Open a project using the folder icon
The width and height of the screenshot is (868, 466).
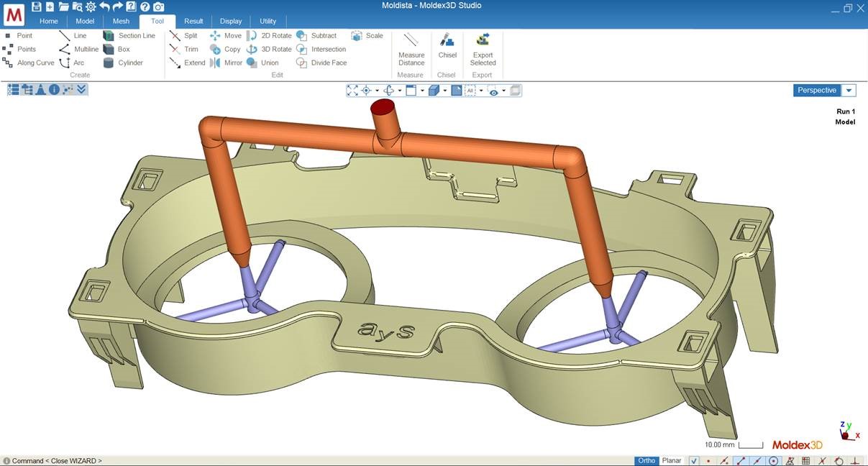63,6
